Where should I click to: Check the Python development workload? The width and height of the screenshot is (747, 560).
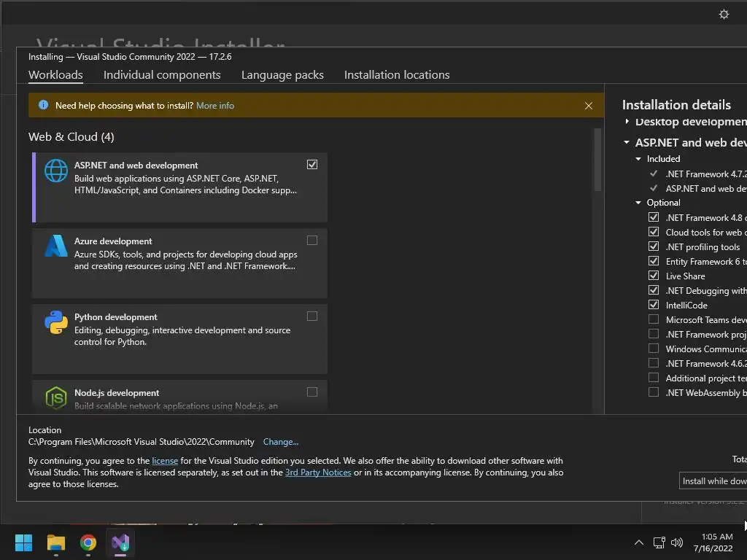(312, 316)
